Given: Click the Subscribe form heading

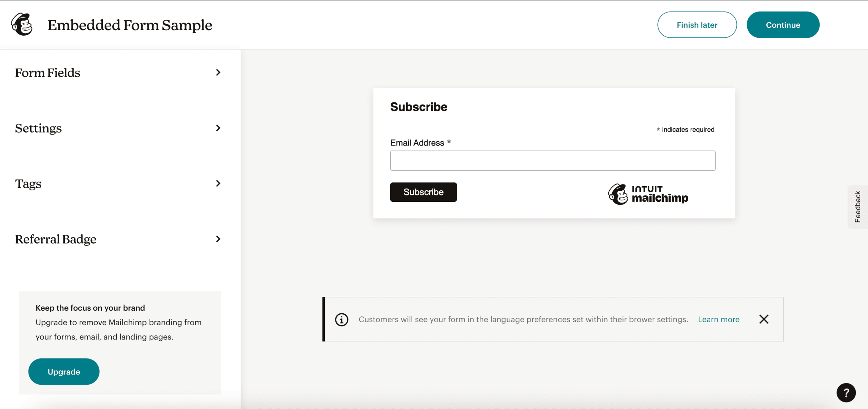Looking at the screenshot, I should 419,106.
